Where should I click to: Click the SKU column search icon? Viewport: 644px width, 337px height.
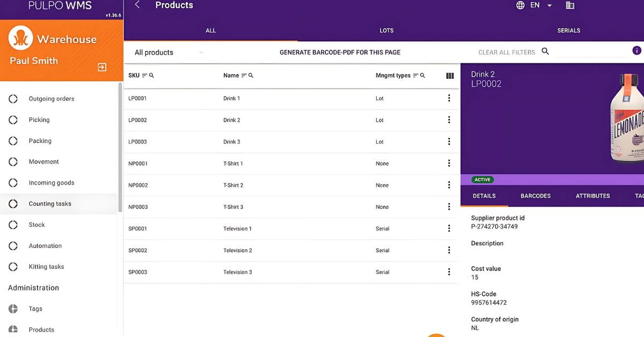pyautogui.click(x=152, y=76)
